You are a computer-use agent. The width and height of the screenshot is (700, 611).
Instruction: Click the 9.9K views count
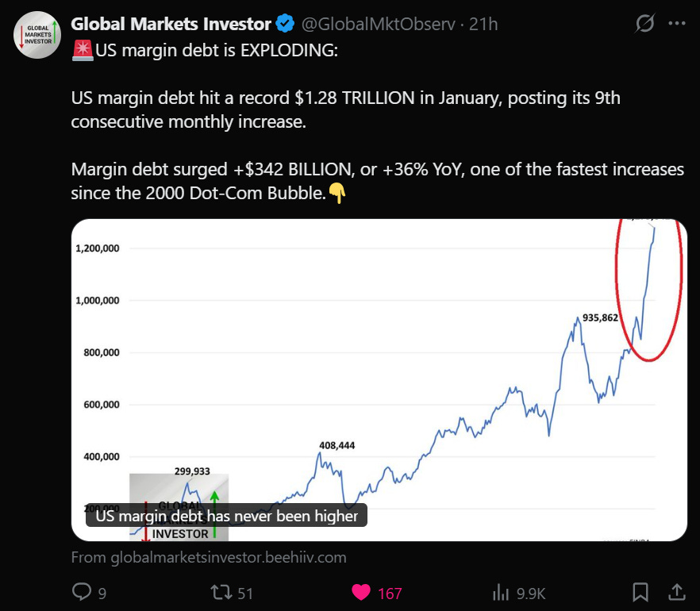(x=531, y=594)
